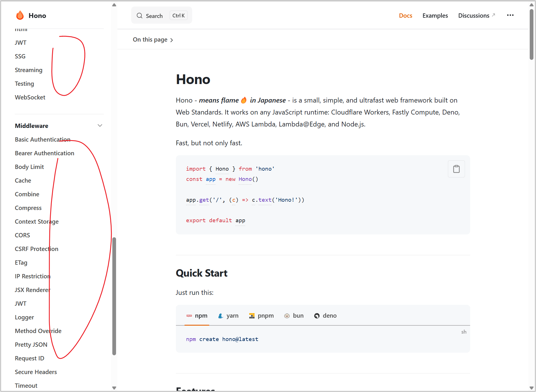
Task: Click the deno logo icon
Action: tap(317, 316)
